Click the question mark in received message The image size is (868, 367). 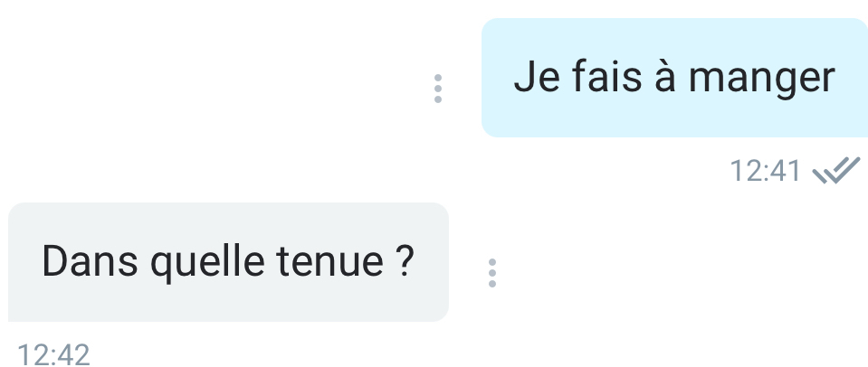click(405, 261)
